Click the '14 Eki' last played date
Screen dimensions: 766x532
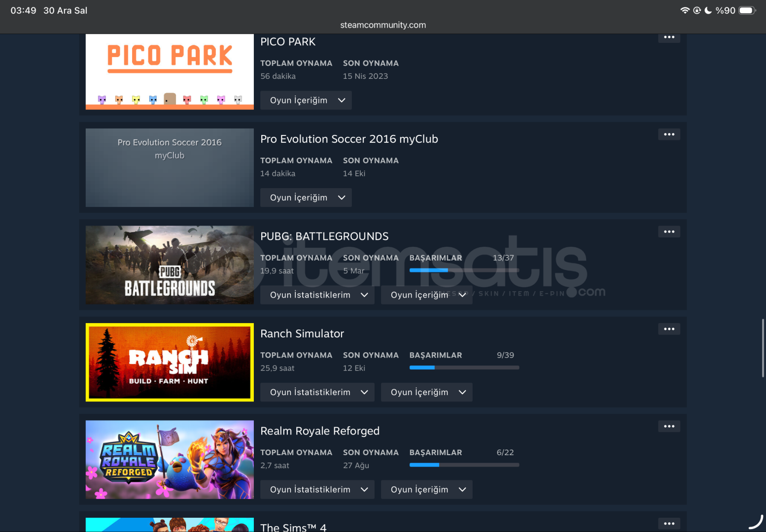click(354, 173)
